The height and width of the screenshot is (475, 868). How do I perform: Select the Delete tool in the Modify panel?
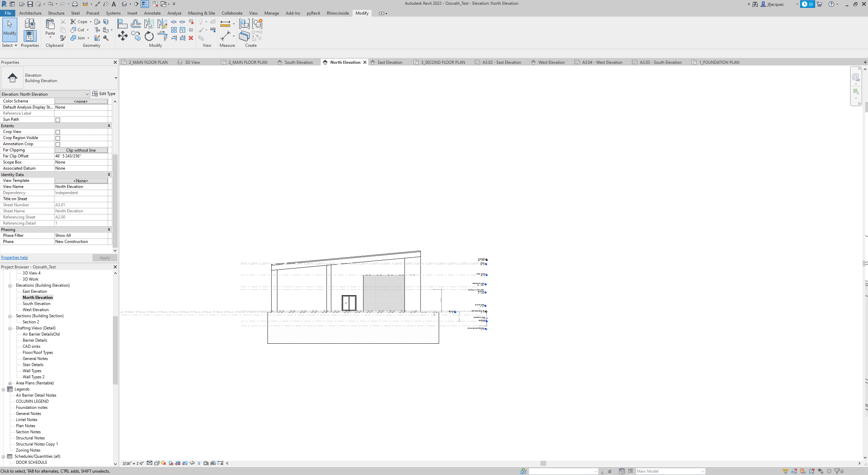[x=191, y=38]
